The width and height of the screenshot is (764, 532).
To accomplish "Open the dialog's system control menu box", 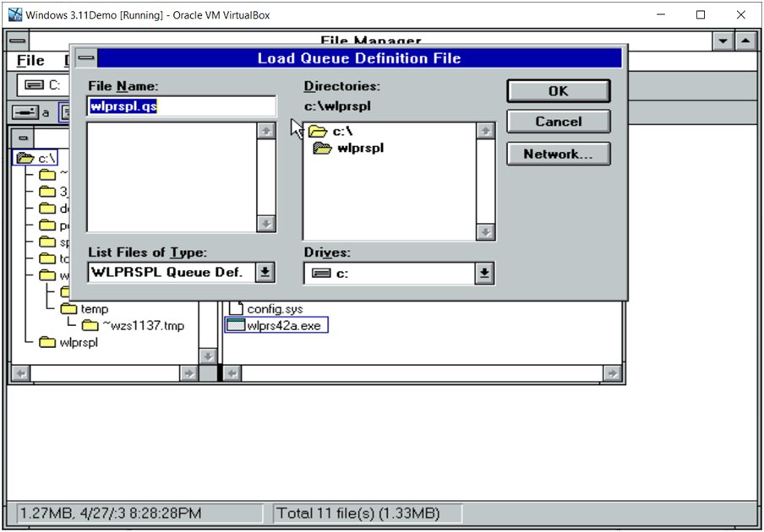I will (86, 58).
